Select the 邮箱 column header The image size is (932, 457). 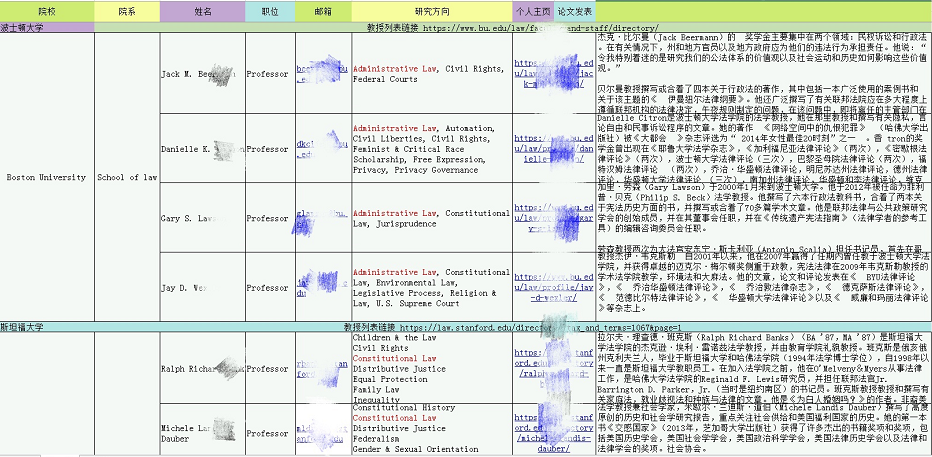(323, 11)
